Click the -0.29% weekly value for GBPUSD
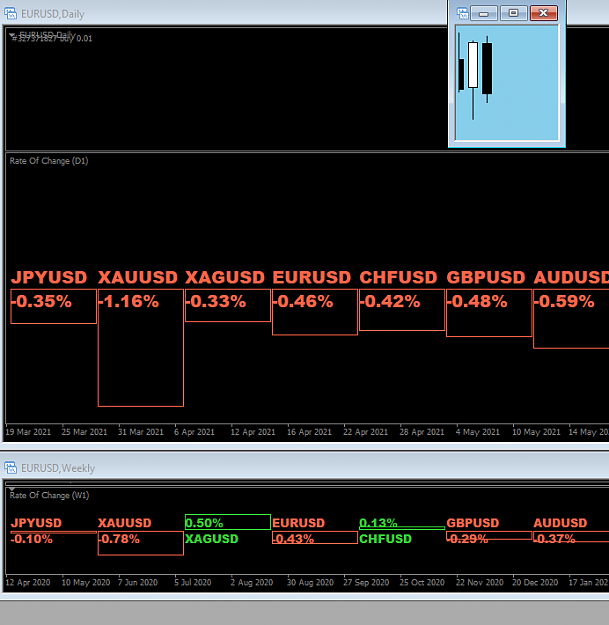This screenshot has height=625, width=609. click(467, 539)
